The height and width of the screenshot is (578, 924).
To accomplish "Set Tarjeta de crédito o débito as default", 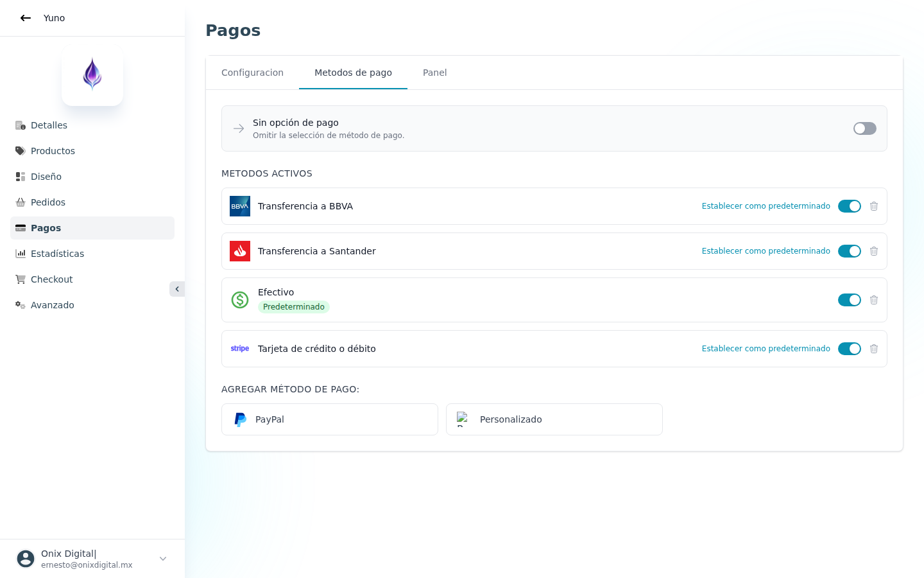I will (x=766, y=348).
